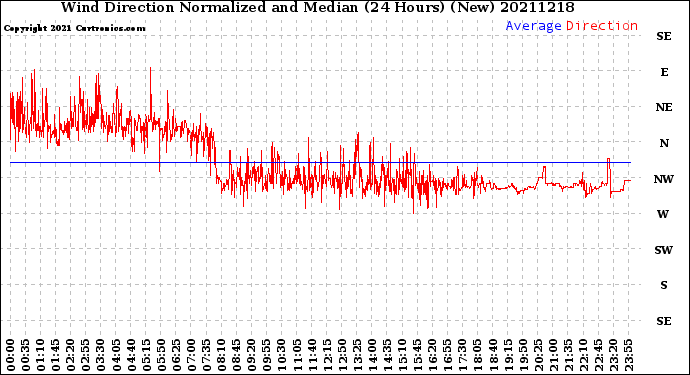
Task: Click the 08:10 time label
Action: tap(221, 355)
